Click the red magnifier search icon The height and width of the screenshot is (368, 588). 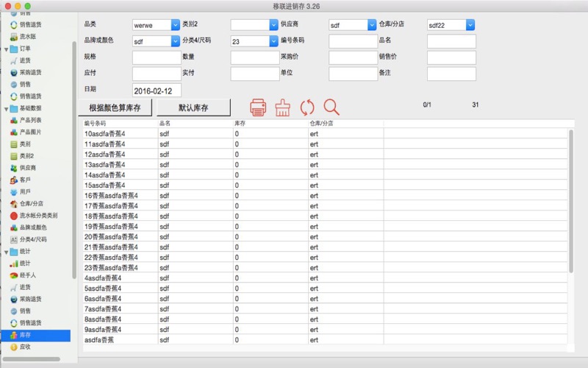[x=331, y=107]
